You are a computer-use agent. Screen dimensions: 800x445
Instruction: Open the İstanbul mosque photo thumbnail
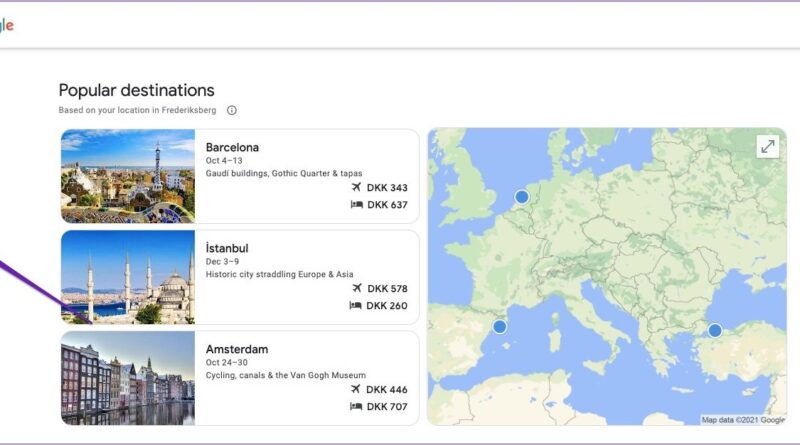(128, 277)
